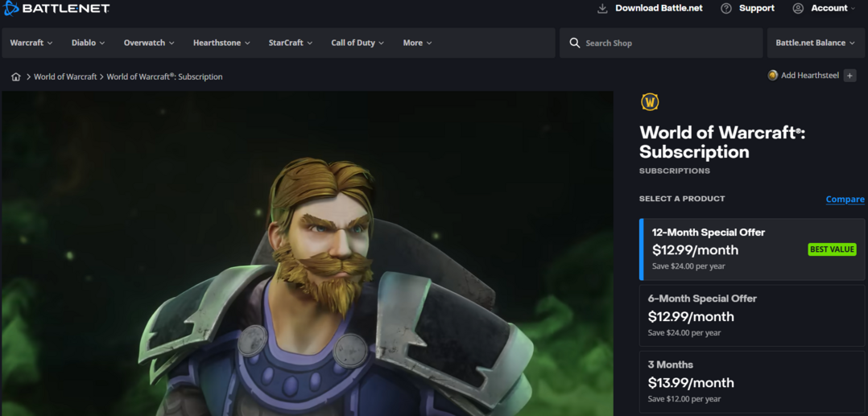Open the Battle.net Balance dropdown
The height and width of the screenshot is (416, 868).
click(816, 43)
